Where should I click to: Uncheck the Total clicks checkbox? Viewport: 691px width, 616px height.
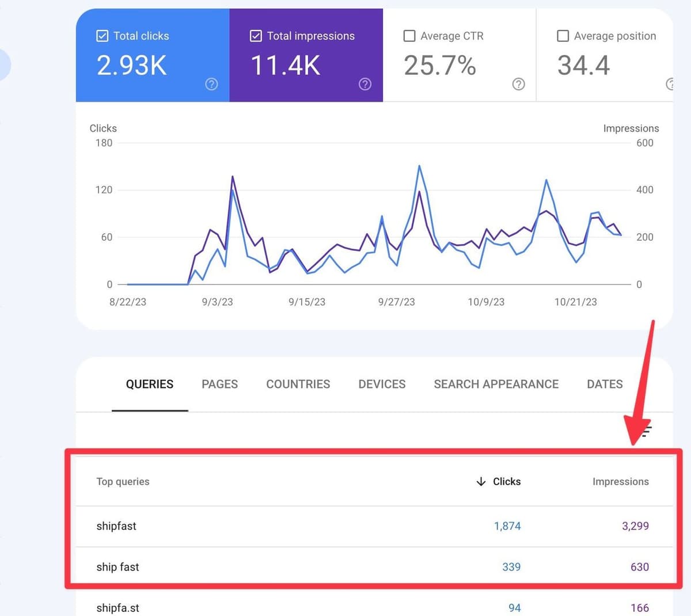[x=102, y=36]
